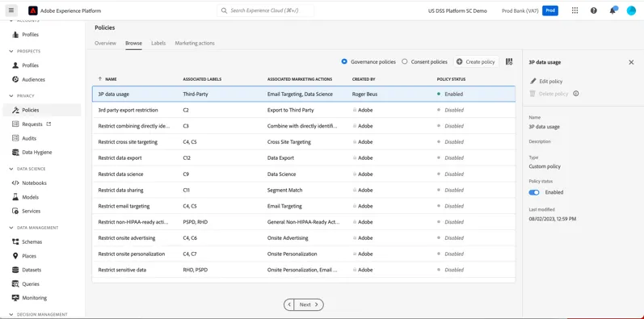Toggle the Policy status Enabled switch
The width and height of the screenshot is (644, 319).
click(534, 192)
